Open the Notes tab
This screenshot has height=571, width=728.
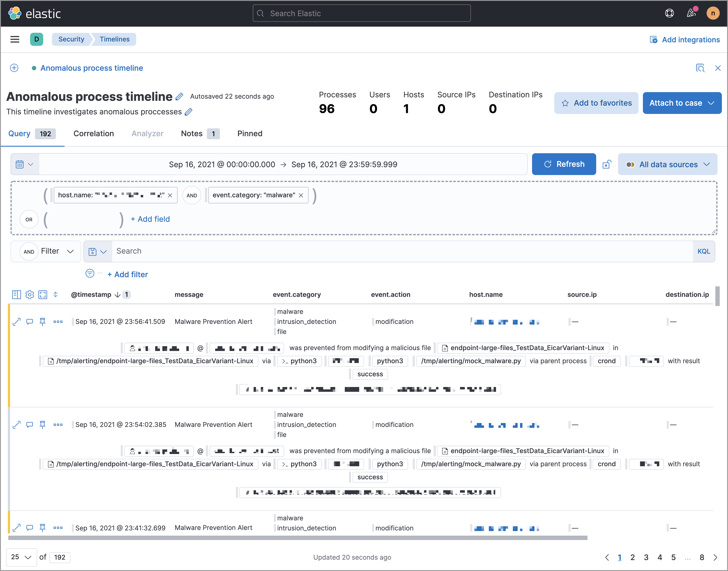[x=192, y=133]
